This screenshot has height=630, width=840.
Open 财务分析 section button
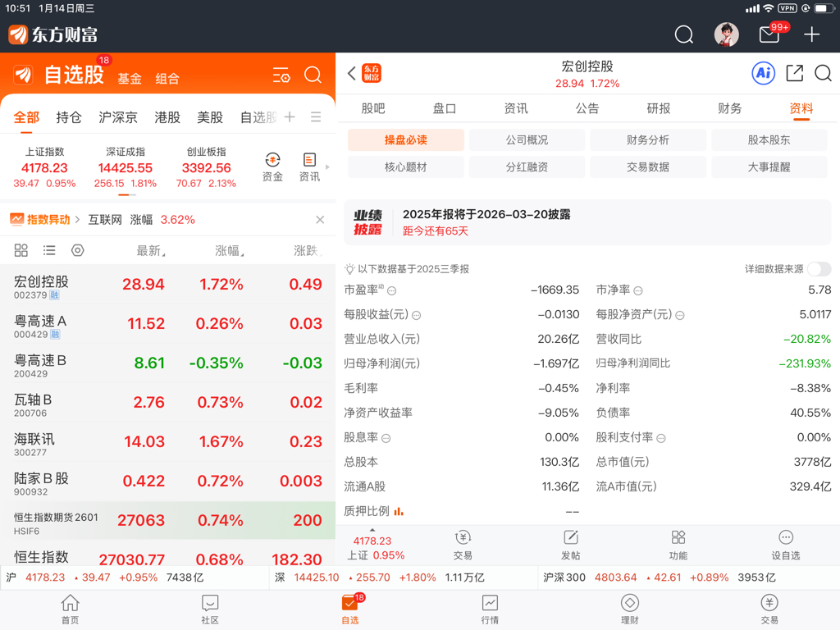click(x=648, y=139)
